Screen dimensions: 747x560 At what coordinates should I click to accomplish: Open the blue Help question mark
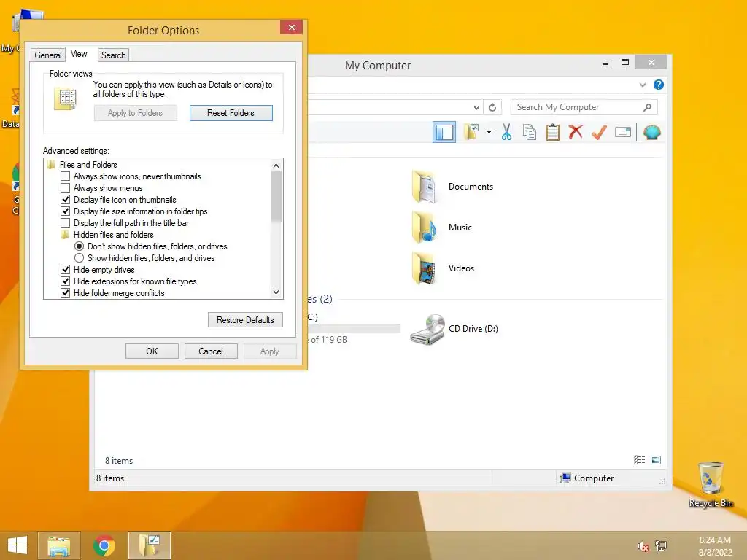[659, 85]
